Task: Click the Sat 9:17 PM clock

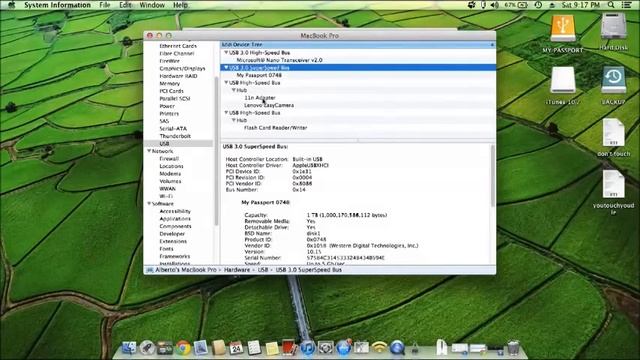Action: [580, 5]
